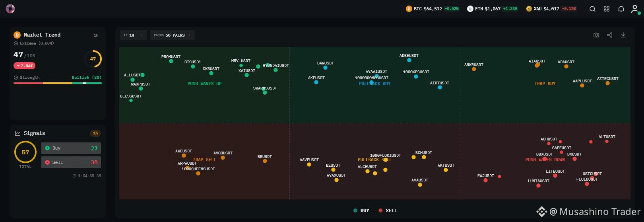Select the AVAXUSDT data point
This screenshot has height=222, width=644.
pyautogui.click(x=336, y=180)
